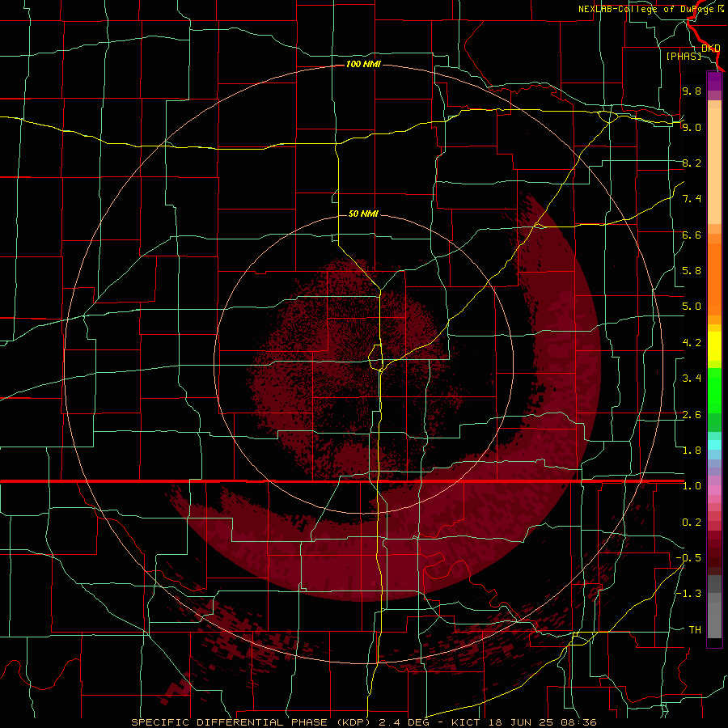Pick the pink swatch on the color scale

714,490
